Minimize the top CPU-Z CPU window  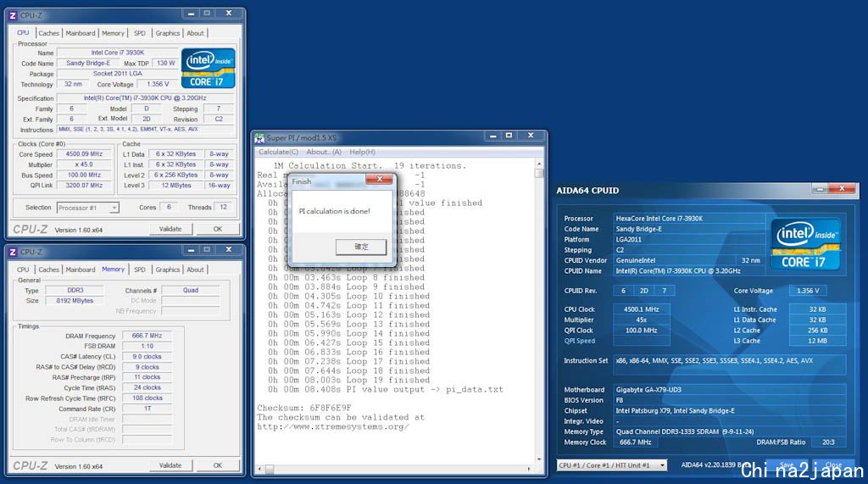(x=191, y=14)
